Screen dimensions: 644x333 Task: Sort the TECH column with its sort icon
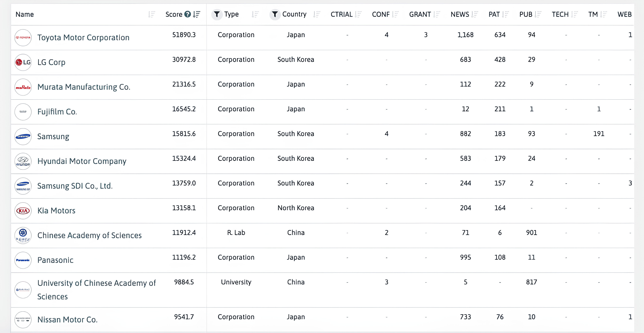[574, 14]
